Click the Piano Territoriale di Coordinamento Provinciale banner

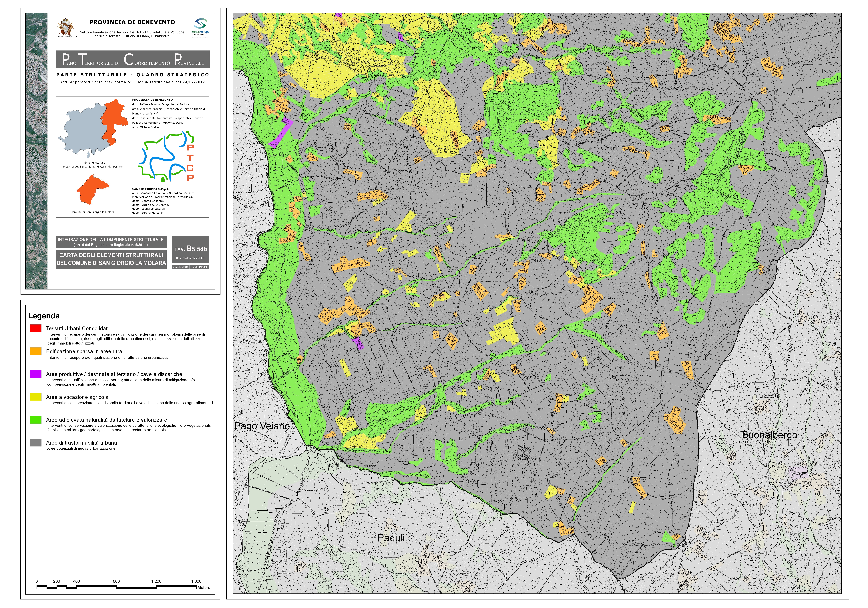133,59
